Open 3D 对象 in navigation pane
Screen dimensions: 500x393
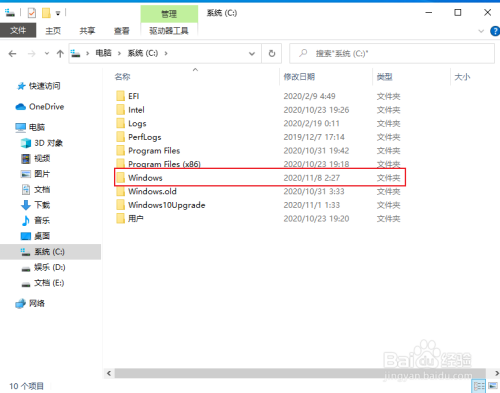48,143
